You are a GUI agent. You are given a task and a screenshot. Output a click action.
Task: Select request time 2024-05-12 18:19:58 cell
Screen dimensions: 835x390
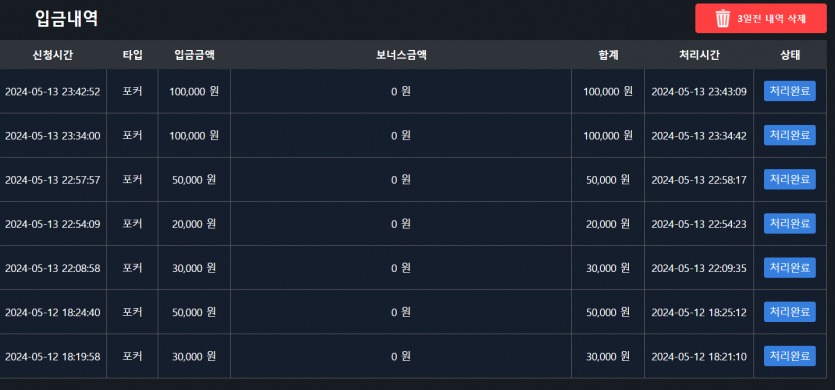pos(53,356)
